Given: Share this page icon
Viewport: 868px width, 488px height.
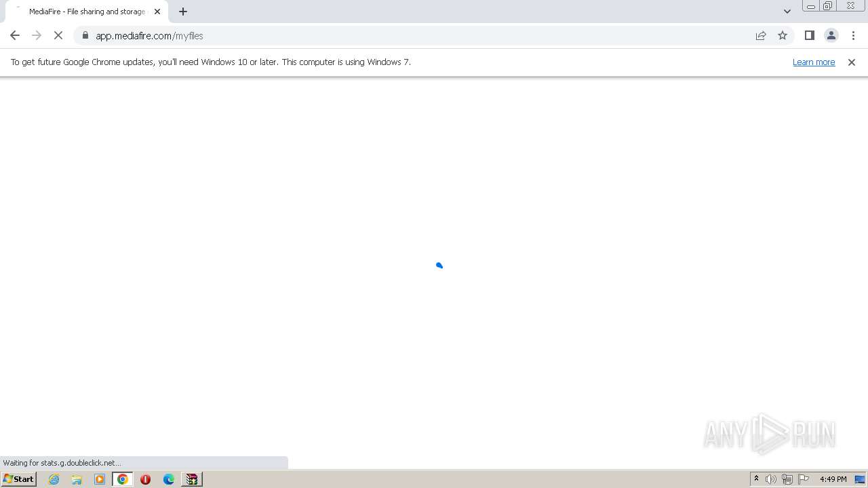Looking at the screenshot, I should click(x=761, y=35).
